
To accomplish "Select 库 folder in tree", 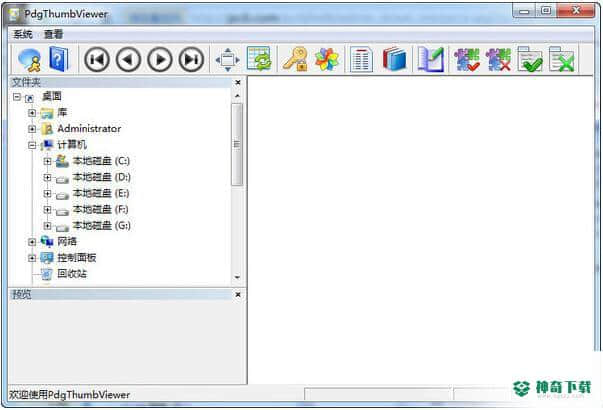I will 62,112.
